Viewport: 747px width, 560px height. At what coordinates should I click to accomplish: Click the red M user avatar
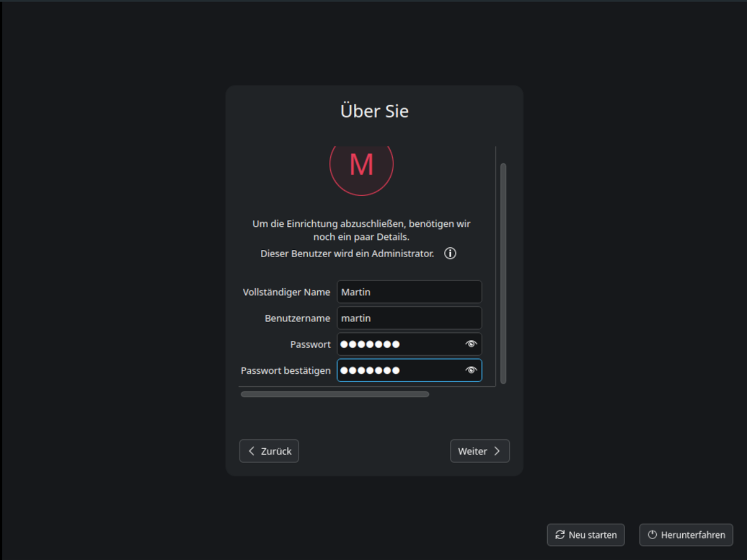click(362, 166)
